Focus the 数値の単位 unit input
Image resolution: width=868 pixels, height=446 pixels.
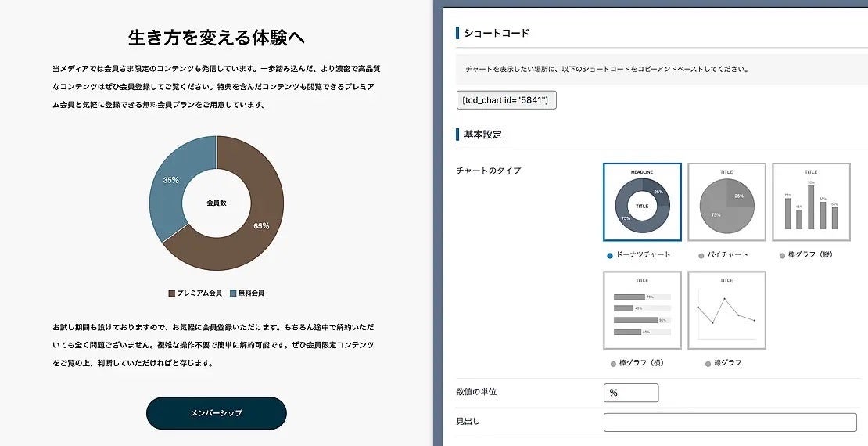tap(631, 393)
